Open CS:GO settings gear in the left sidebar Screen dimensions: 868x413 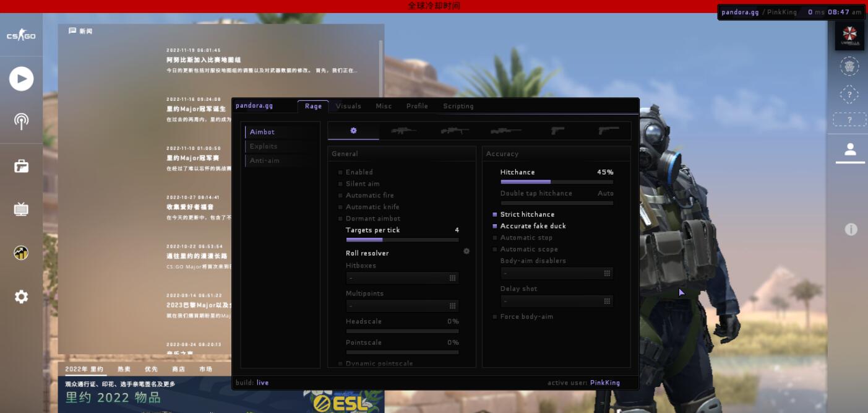click(21, 297)
